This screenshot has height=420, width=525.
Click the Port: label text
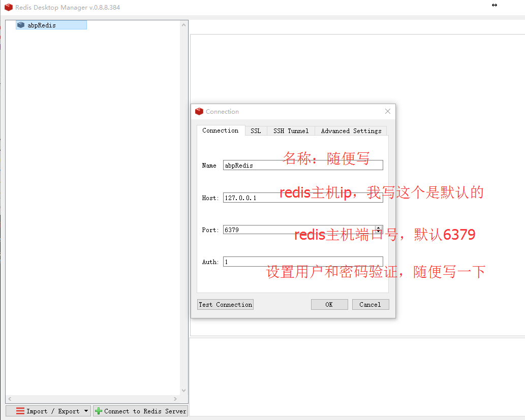(210, 230)
